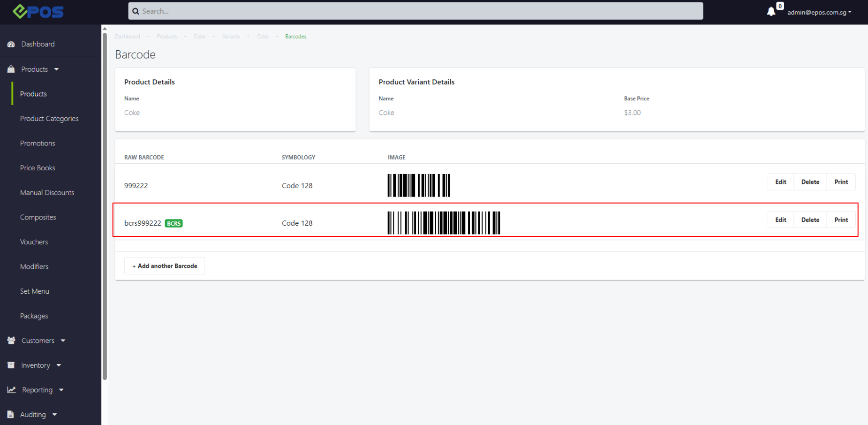Image resolution: width=868 pixels, height=425 pixels.
Task: Click the search magnifier icon
Action: (136, 11)
